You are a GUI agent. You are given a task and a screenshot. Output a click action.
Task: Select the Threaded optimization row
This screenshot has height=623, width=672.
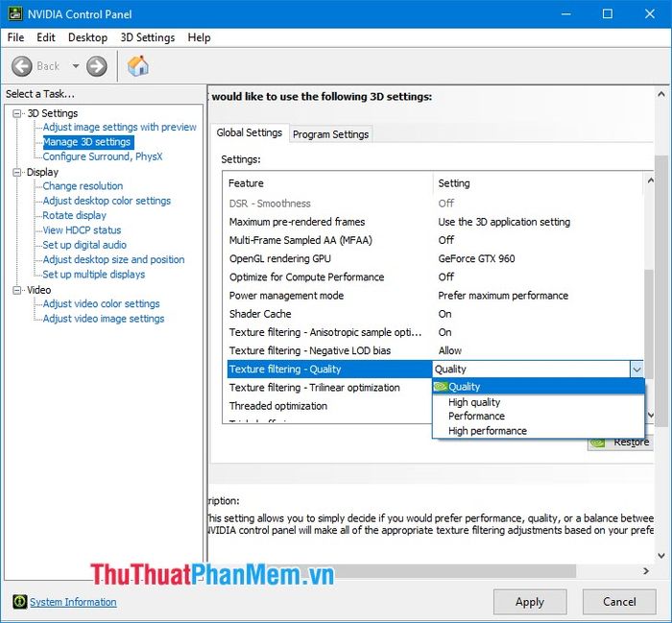click(328, 406)
